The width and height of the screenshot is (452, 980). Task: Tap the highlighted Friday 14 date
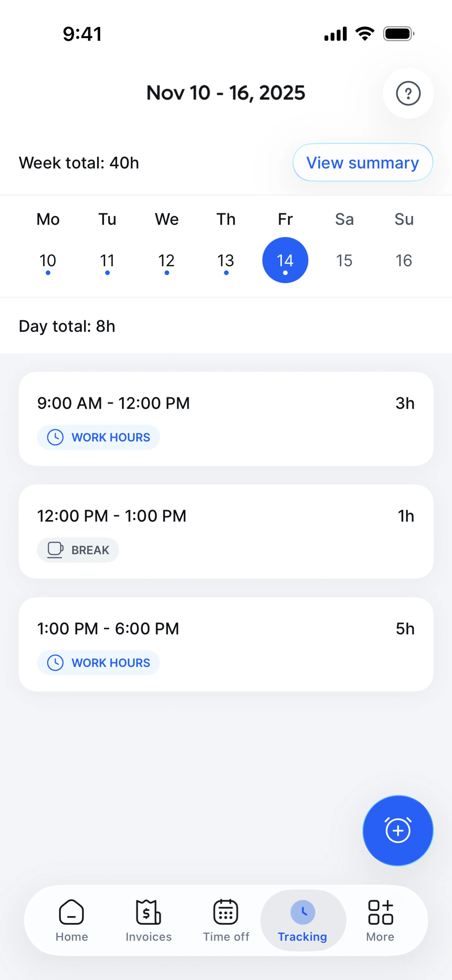coord(285,260)
